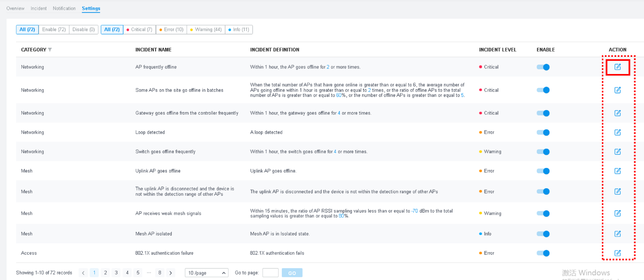Click the '802.1X authentication failure' incident name
Screen dimensions: 644x280
click(164, 253)
